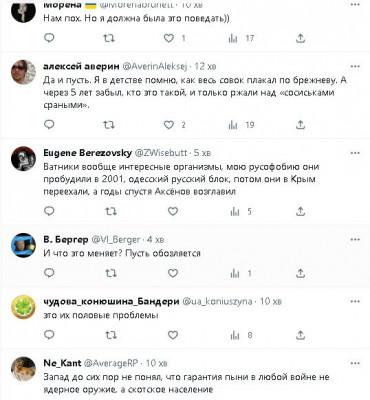View analytics for чудова_конюшина_Бандери's tweet
Screen dimensions: 370x400
241,335
